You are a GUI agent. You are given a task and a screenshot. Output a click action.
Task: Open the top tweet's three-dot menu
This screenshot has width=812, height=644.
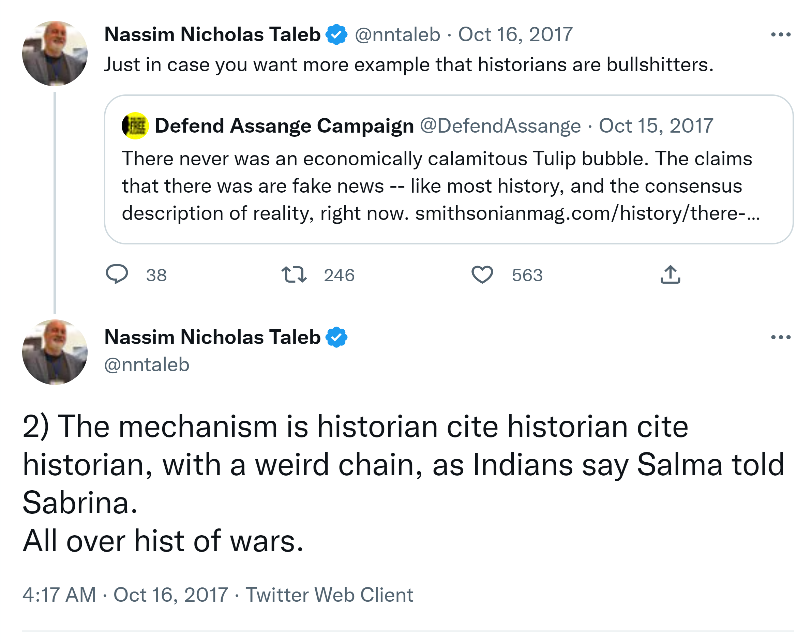tap(781, 35)
